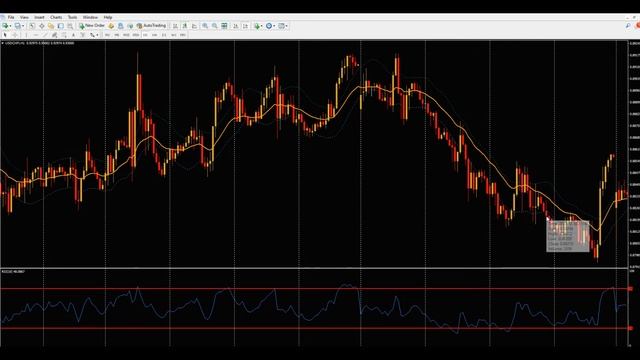640x360 pixels.
Task: Select the M5 timeframe button
Action: pos(117,35)
